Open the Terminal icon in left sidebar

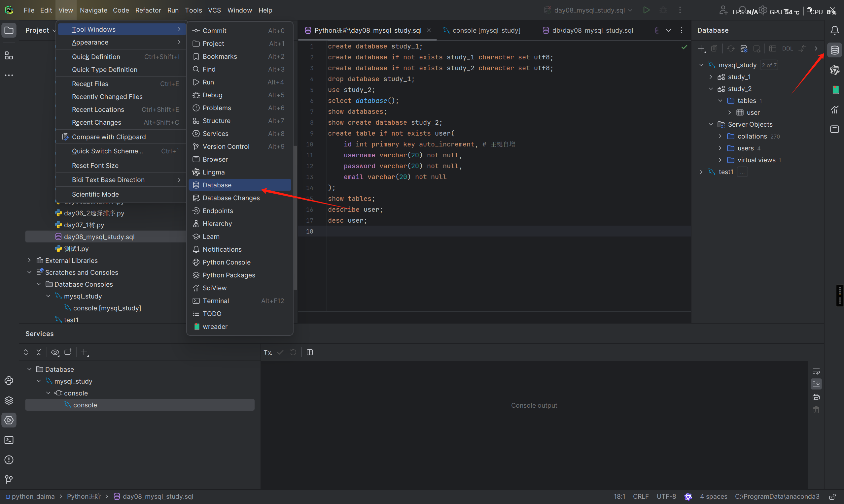(9, 440)
